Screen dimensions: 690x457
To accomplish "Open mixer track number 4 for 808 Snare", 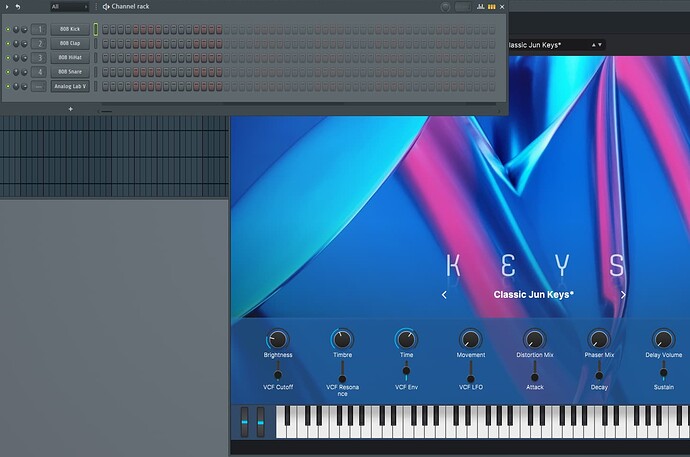I will 39,72.
